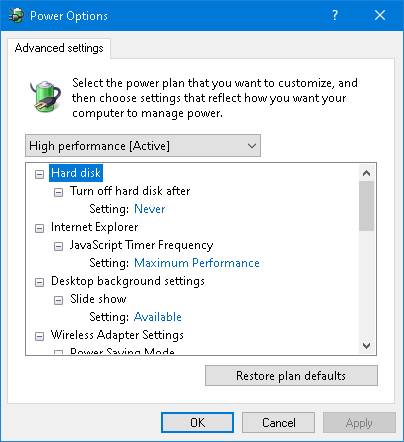Click the question mark help button
This screenshot has width=404, height=442.
click(335, 15)
